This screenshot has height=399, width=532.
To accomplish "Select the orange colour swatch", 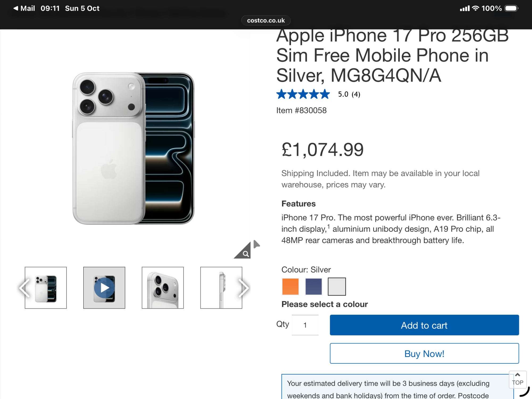I will (x=290, y=286).
